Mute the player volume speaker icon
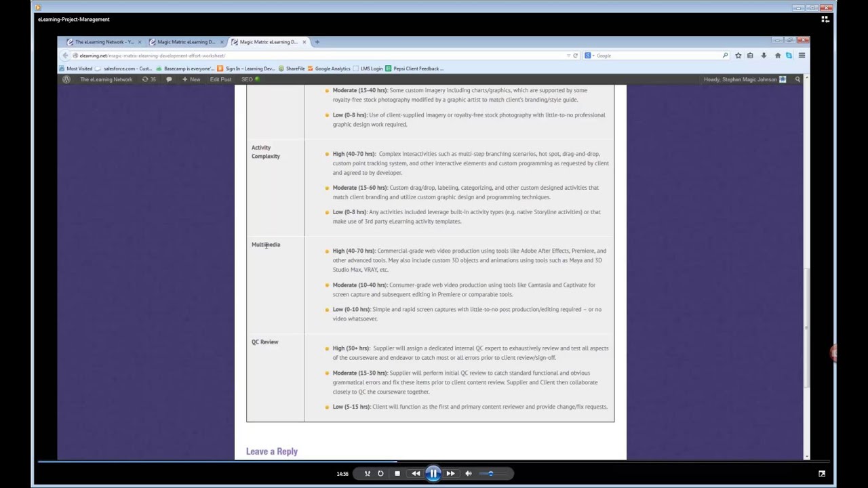 468,474
